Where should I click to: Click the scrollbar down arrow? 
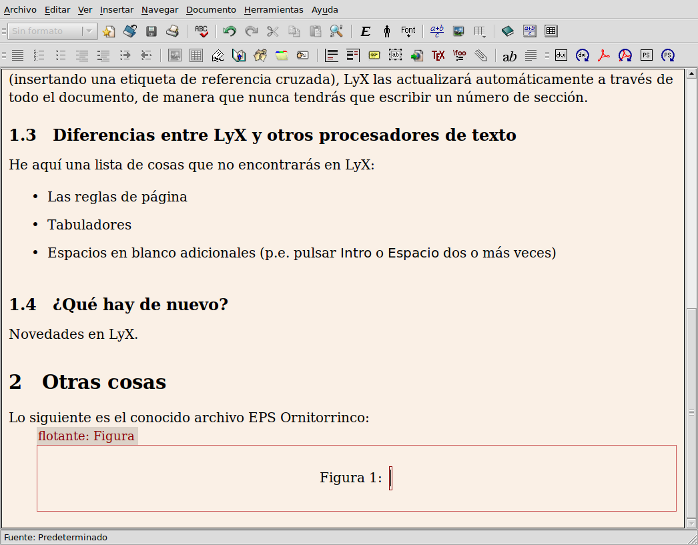point(691,523)
